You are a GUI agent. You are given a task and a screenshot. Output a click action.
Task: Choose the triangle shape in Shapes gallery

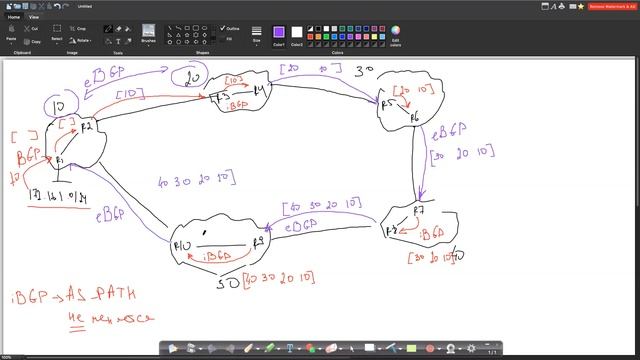coord(178,35)
